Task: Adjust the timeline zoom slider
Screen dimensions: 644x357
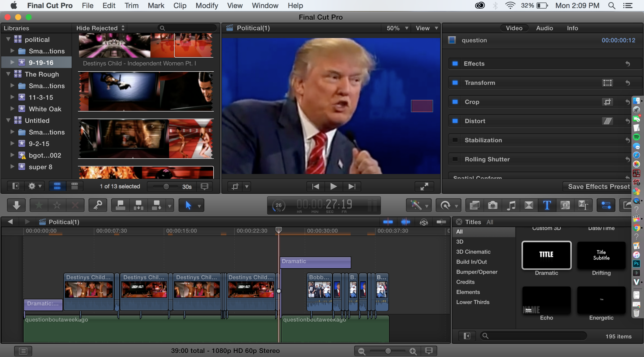Action: pyautogui.click(x=388, y=351)
